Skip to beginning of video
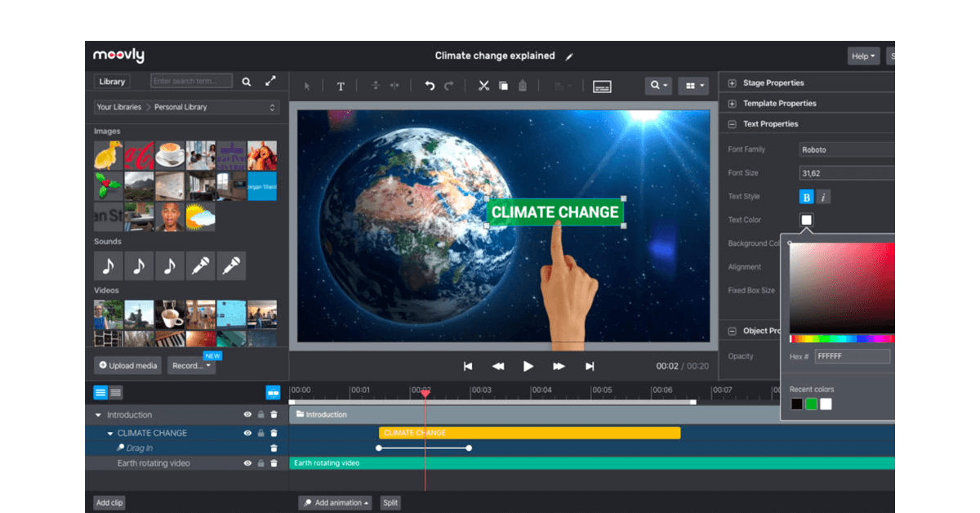This screenshot has width=980, height=513. 468,366
